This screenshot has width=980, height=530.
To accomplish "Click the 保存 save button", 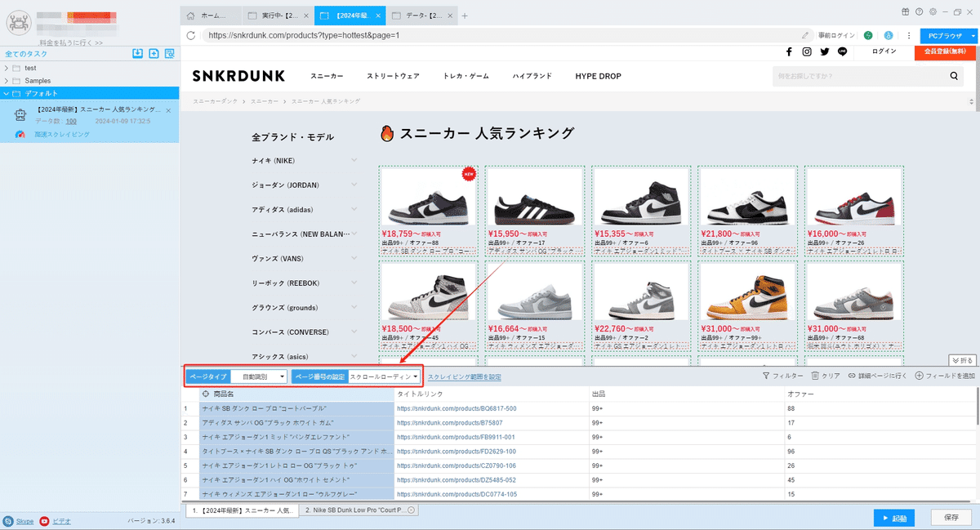I will pyautogui.click(x=951, y=518).
